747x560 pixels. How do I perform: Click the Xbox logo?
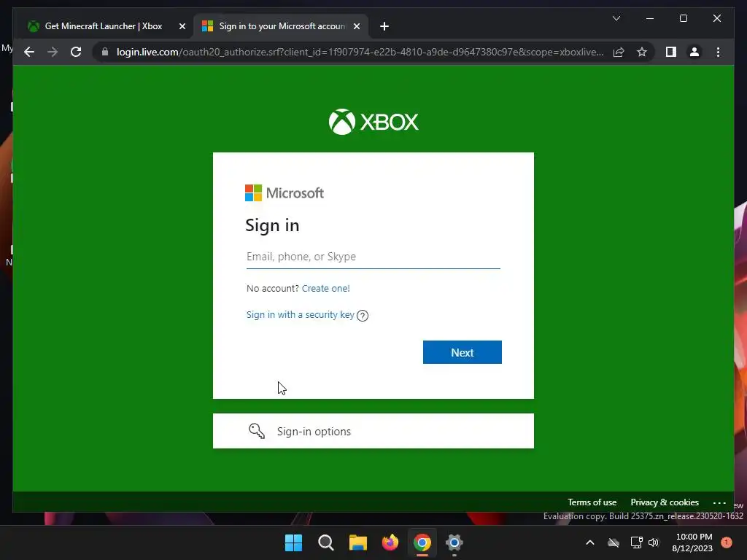tap(373, 122)
